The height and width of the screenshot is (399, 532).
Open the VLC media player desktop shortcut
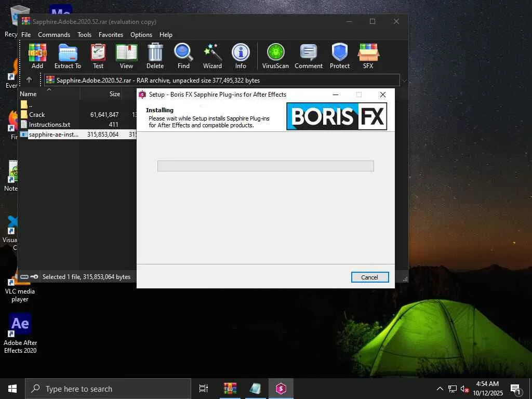(20, 287)
